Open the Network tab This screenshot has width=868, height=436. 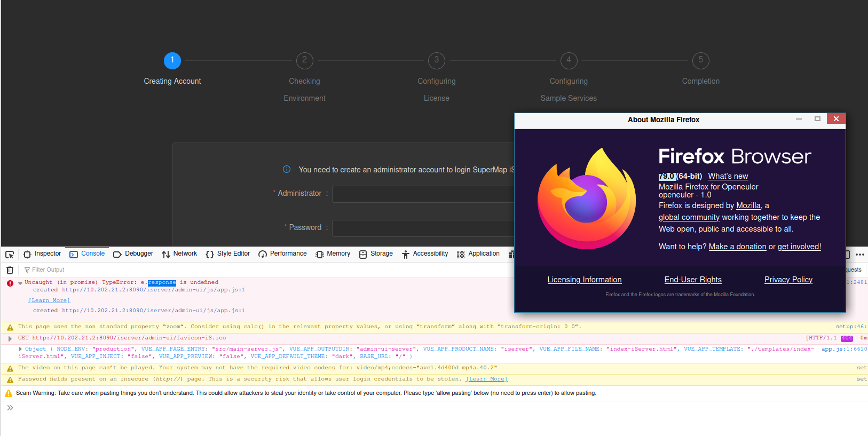[179, 254]
